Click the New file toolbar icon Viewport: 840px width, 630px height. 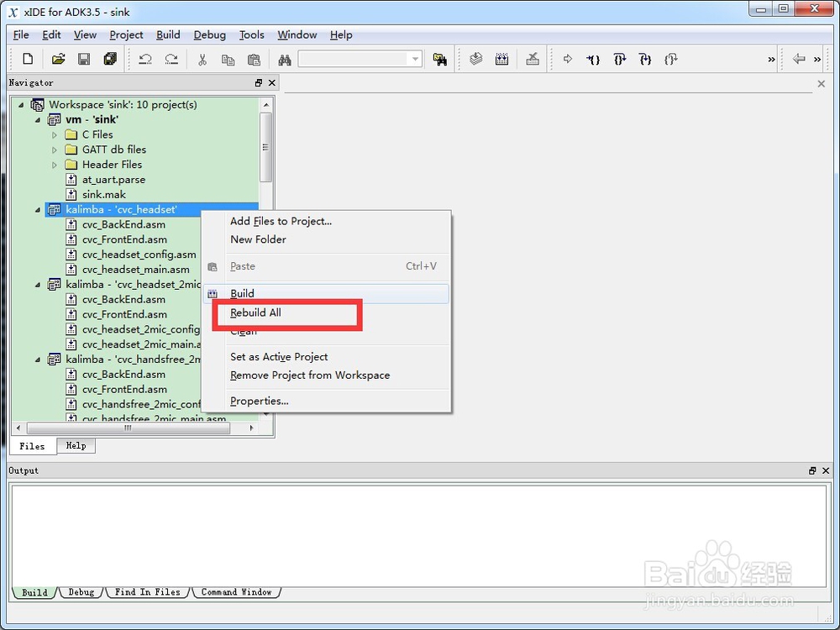click(x=28, y=59)
